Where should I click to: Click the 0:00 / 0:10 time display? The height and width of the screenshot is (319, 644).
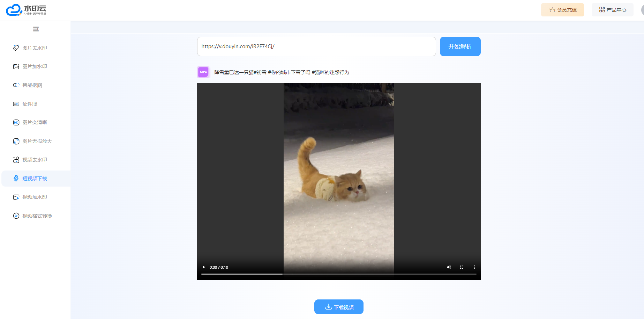pyautogui.click(x=219, y=267)
